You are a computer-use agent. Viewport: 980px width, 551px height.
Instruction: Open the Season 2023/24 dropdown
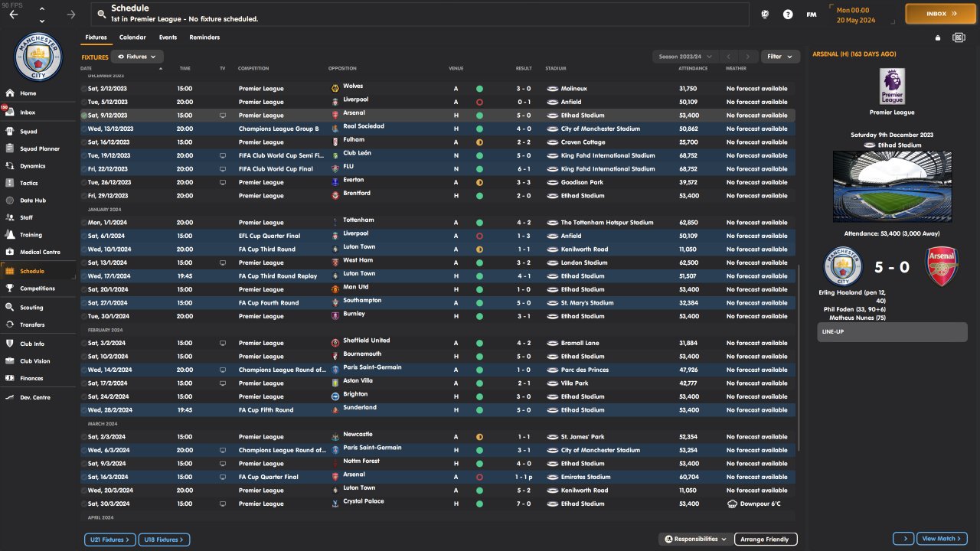point(684,57)
